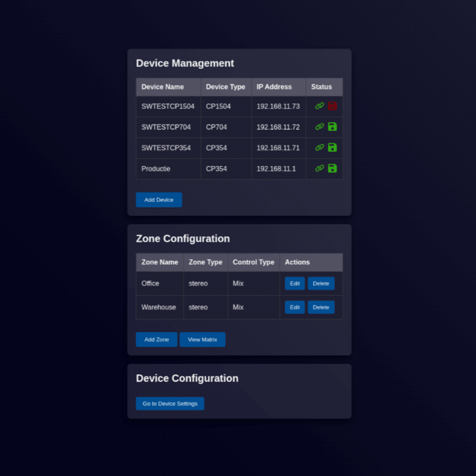Screen dimensions: 476x476
Task: Edit the Office zone
Action: (x=294, y=283)
